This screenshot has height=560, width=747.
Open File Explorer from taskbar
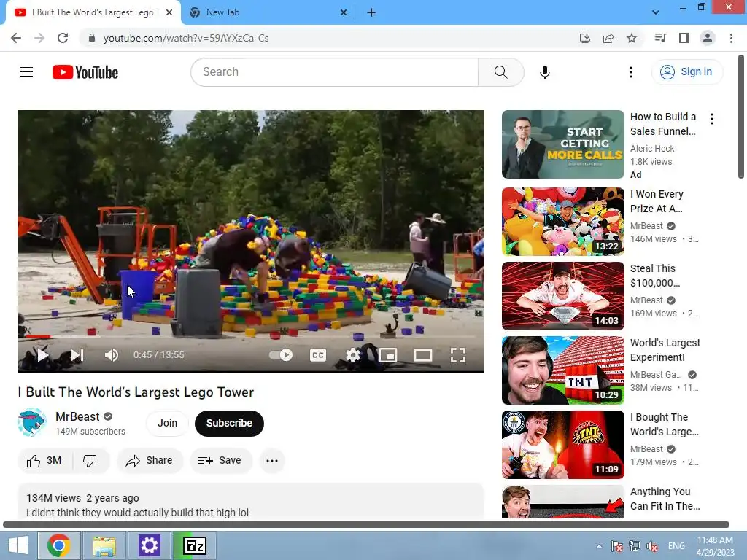tap(104, 545)
